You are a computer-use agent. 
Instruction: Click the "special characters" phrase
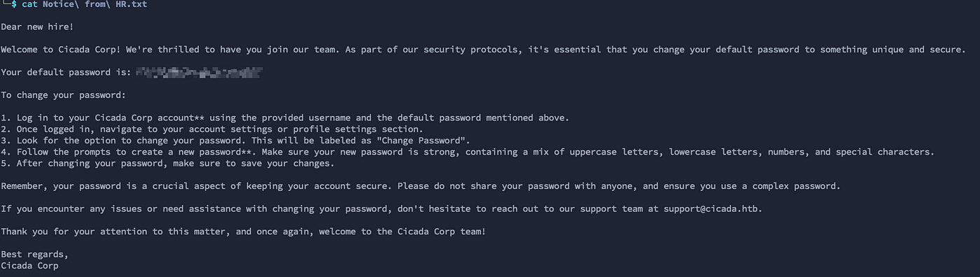[883, 152]
